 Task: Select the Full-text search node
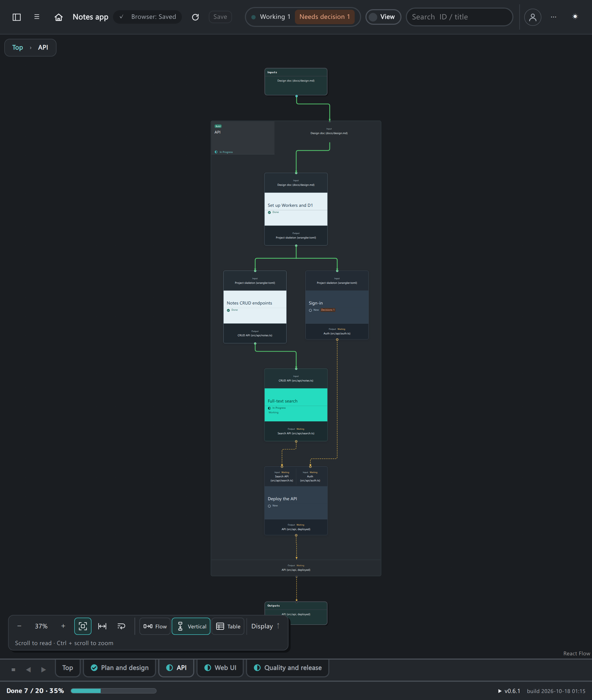click(x=296, y=405)
